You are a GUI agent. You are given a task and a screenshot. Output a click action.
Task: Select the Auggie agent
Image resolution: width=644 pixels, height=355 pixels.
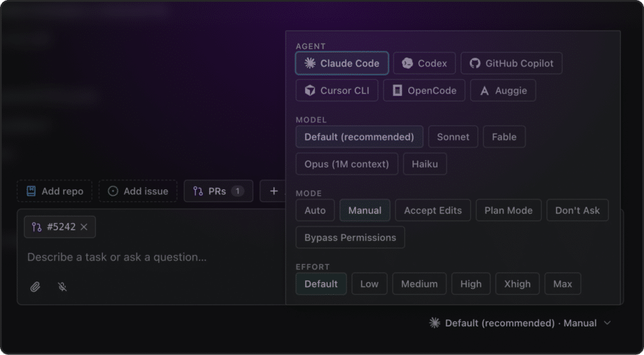(x=503, y=90)
